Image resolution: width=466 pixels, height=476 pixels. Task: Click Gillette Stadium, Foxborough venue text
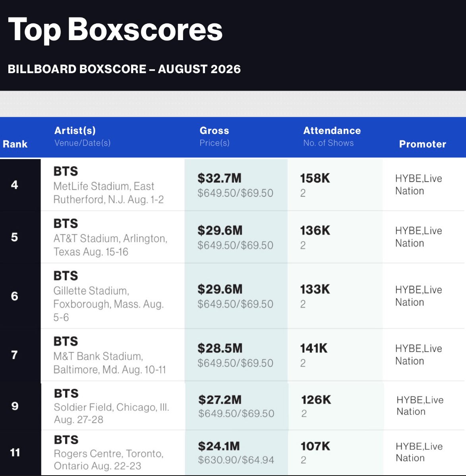click(108, 304)
